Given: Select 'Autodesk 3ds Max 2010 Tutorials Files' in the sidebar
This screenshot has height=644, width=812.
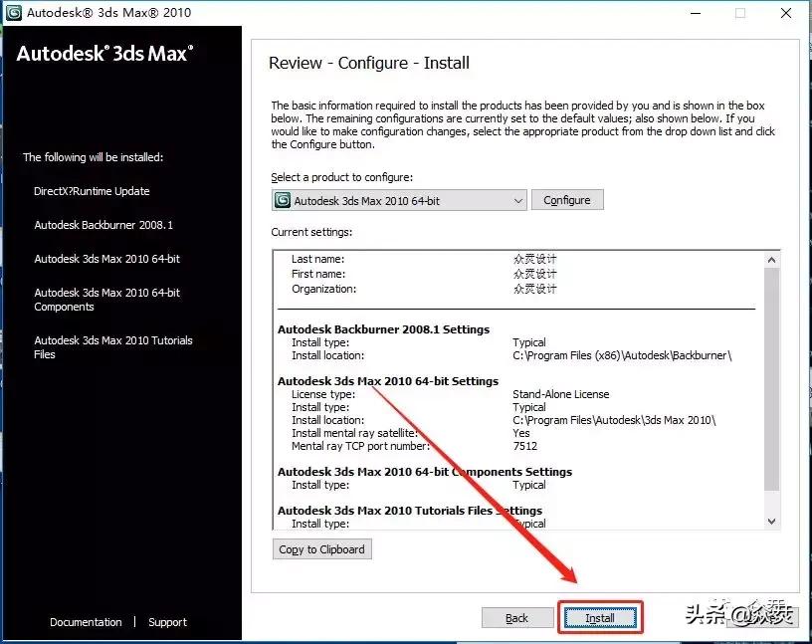Looking at the screenshot, I should pyautogui.click(x=113, y=347).
